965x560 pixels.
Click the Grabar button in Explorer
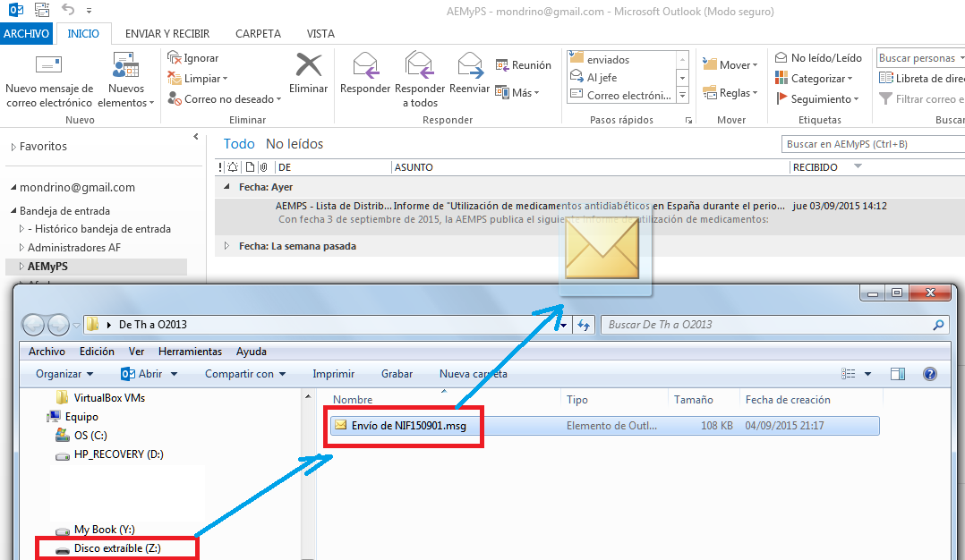397,374
